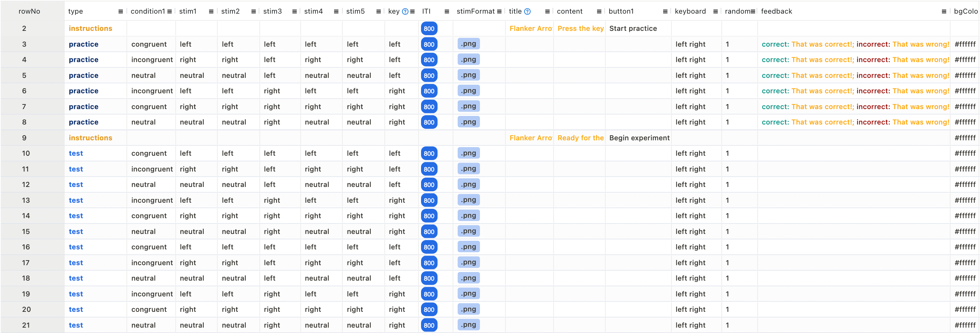Click 'left right' keyboard cell in row 6
980x333 pixels.
(x=696, y=91)
